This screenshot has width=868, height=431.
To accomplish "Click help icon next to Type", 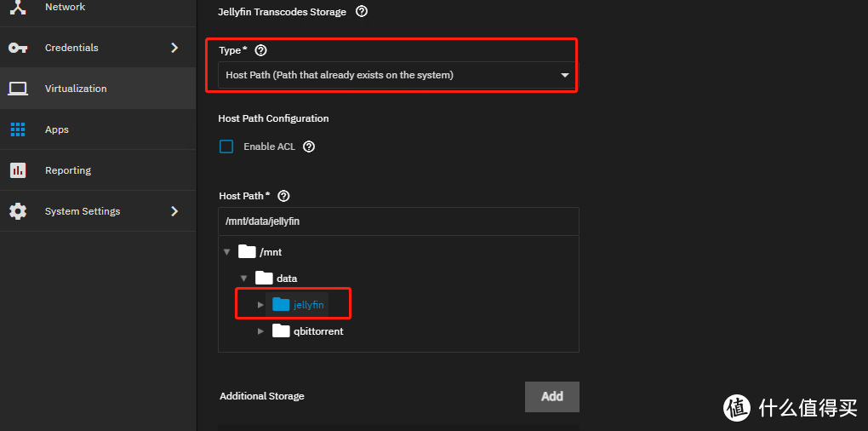I will coord(260,51).
